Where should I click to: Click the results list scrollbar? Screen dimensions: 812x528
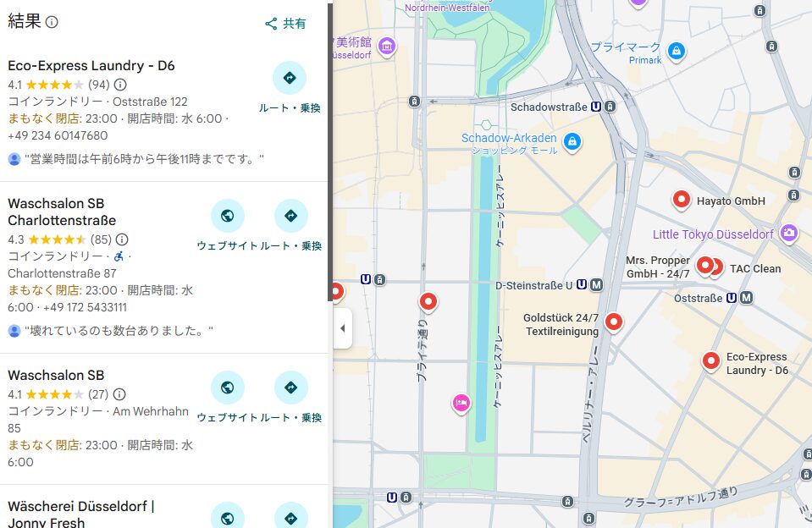tap(329, 152)
